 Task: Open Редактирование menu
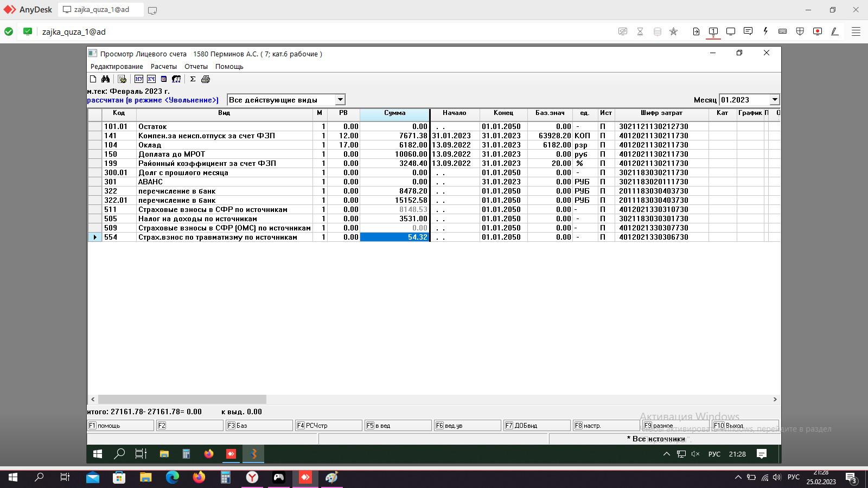point(117,66)
